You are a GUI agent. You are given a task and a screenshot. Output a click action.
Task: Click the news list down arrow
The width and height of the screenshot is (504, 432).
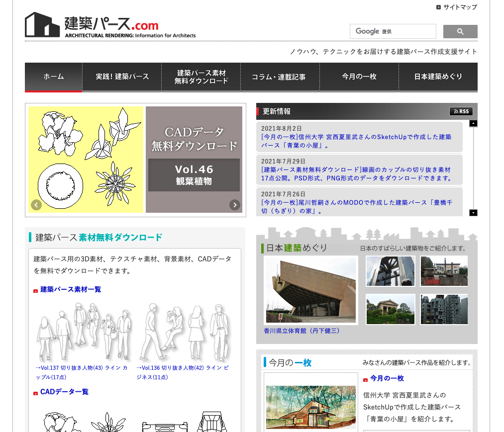(x=473, y=213)
